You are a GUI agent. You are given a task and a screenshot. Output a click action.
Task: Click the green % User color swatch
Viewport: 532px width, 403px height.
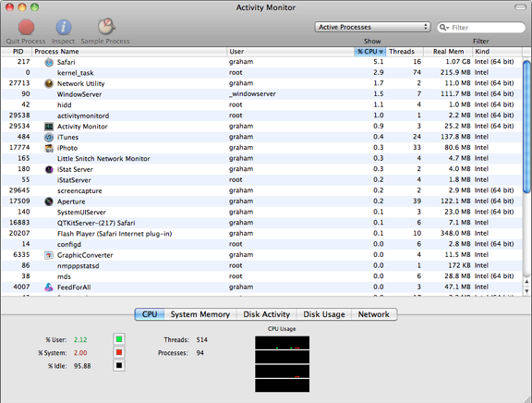point(119,339)
